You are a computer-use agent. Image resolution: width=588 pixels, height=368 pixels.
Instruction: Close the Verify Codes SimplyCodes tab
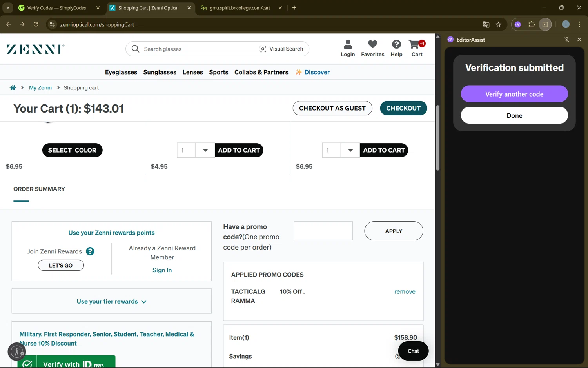98,8
